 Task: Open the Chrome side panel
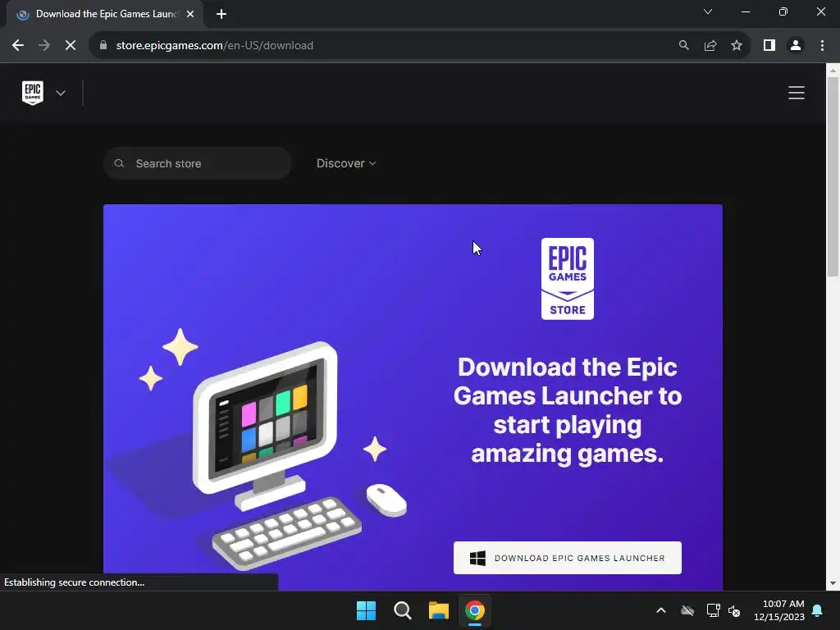pos(769,46)
